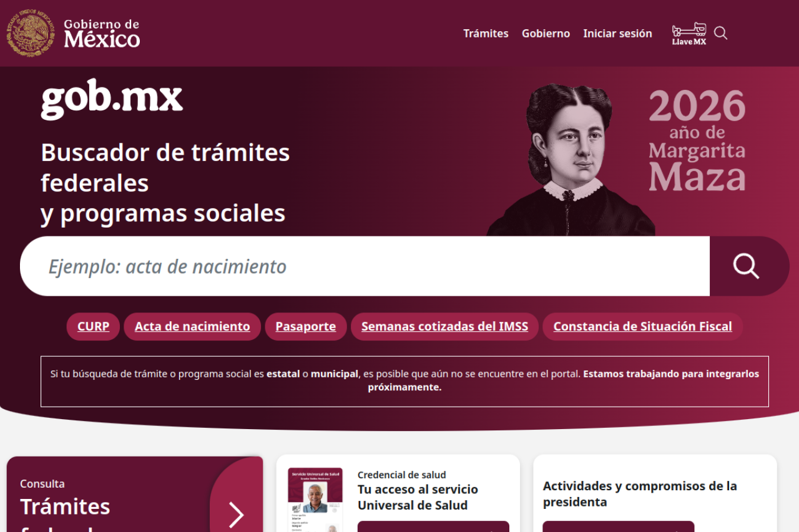Click the chevron arrow on Trámites card
The width and height of the screenshot is (799, 532).
click(x=236, y=515)
